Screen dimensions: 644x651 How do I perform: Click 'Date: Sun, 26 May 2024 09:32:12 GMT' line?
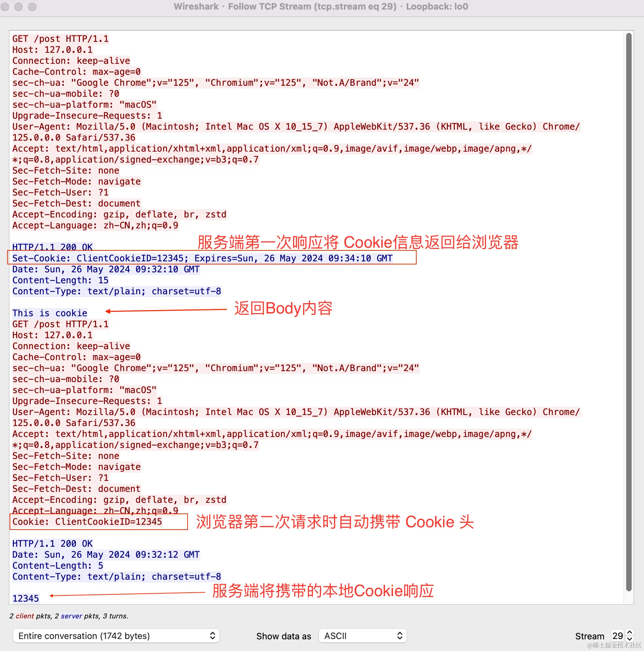tap(106, 555)
